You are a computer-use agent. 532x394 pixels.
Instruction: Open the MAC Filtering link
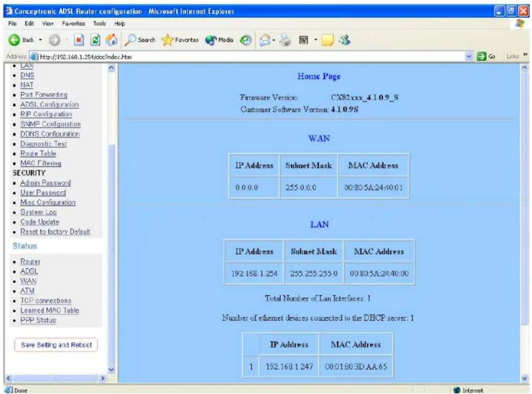pyautogui.click(x=41, y=163)
